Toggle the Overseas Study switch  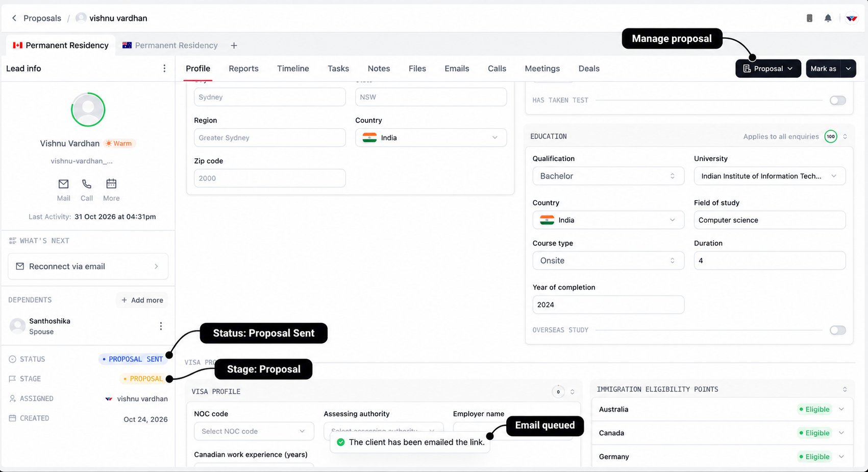tap(837, 330)
